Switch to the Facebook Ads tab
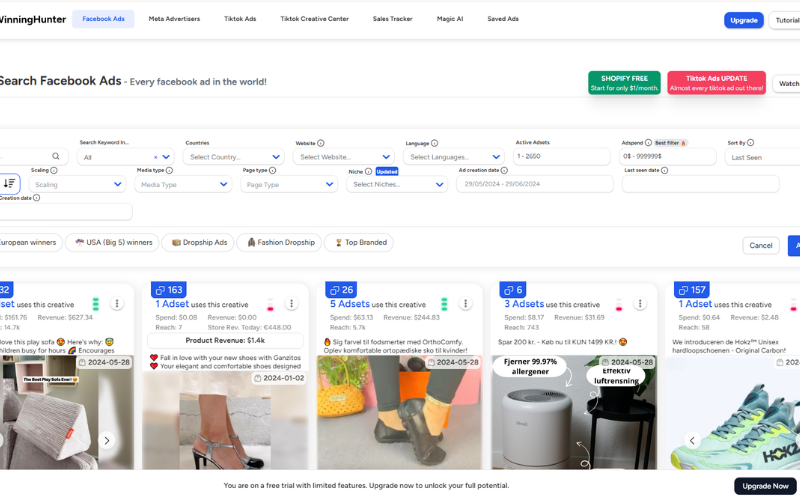This screenshot has height=500, width=800. (103, 19)
